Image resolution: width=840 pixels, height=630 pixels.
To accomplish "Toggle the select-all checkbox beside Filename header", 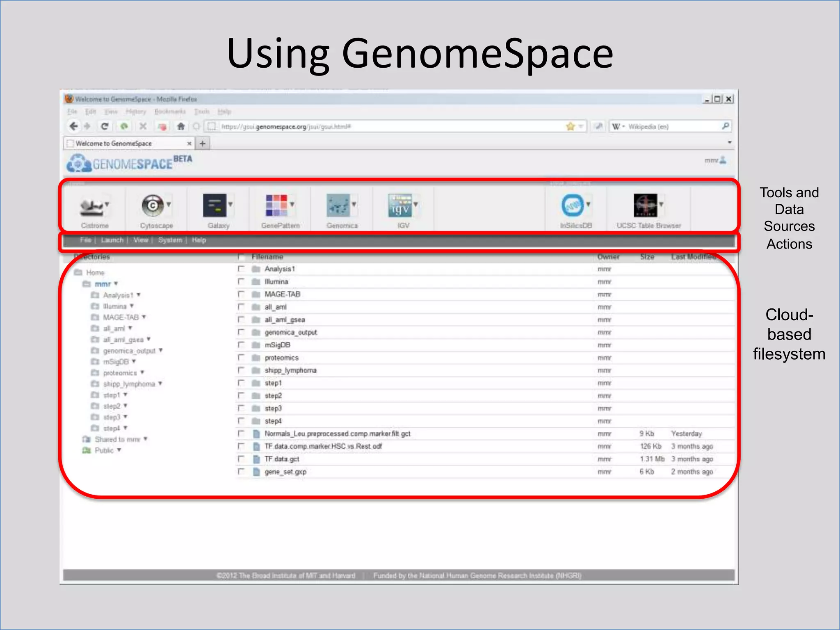I will click(x=241, y=257).
